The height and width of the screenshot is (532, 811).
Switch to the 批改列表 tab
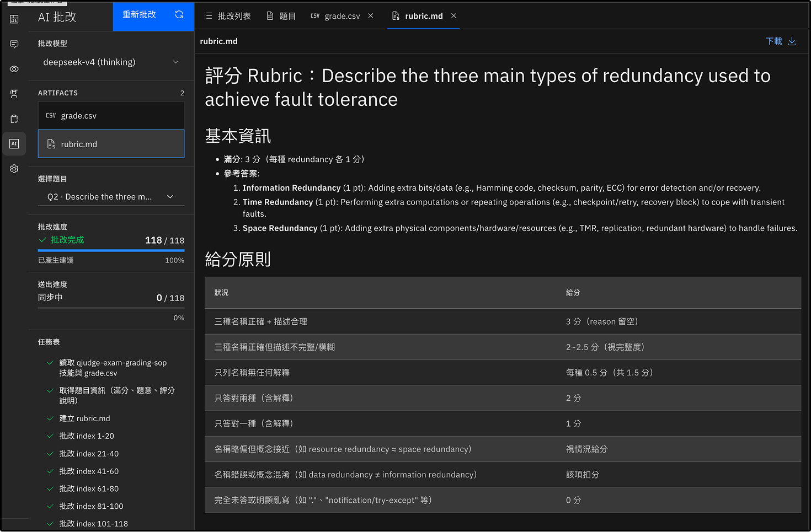pos(227,16)
